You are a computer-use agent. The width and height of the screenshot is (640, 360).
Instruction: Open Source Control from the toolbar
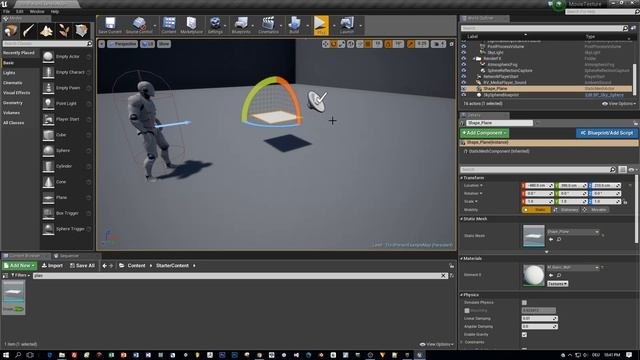(139, 25)
